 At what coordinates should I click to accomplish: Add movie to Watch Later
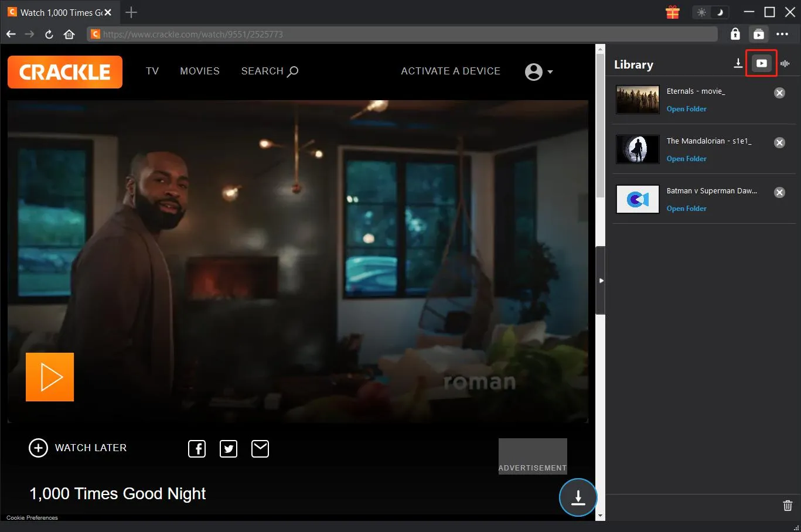[78, 448]
